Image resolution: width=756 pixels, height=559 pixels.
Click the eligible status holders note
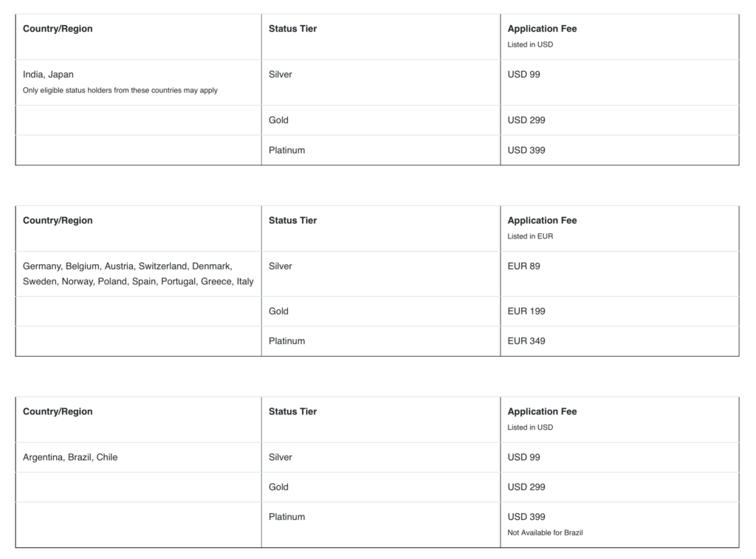click(120, 90)
